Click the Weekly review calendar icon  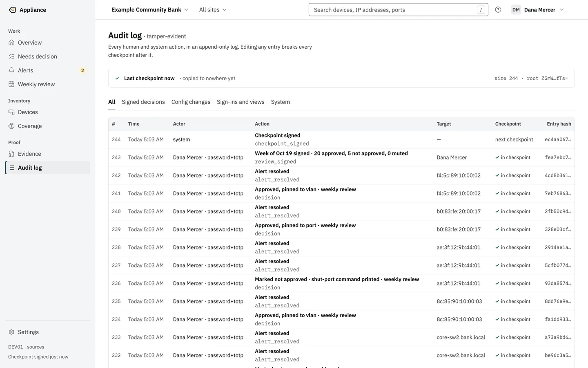[x=11, y=84]
